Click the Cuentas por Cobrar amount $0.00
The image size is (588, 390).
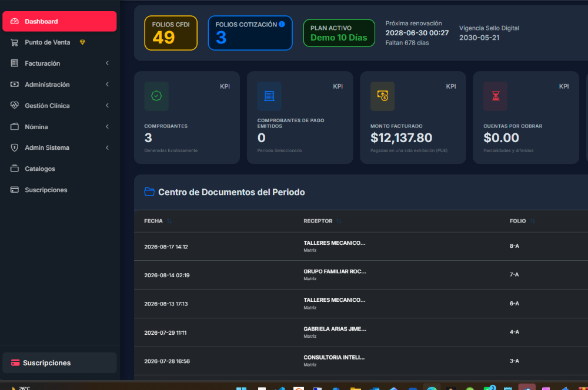click(501, 138)
